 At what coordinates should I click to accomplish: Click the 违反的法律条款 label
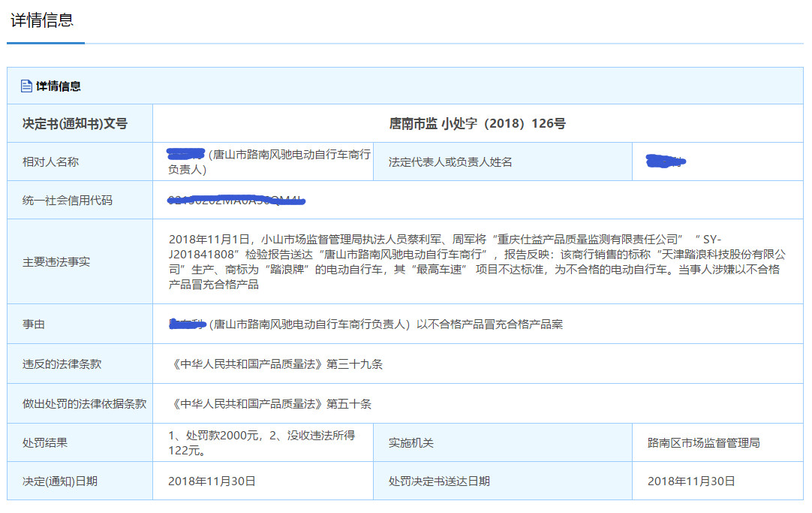click(x=62, y=364)
